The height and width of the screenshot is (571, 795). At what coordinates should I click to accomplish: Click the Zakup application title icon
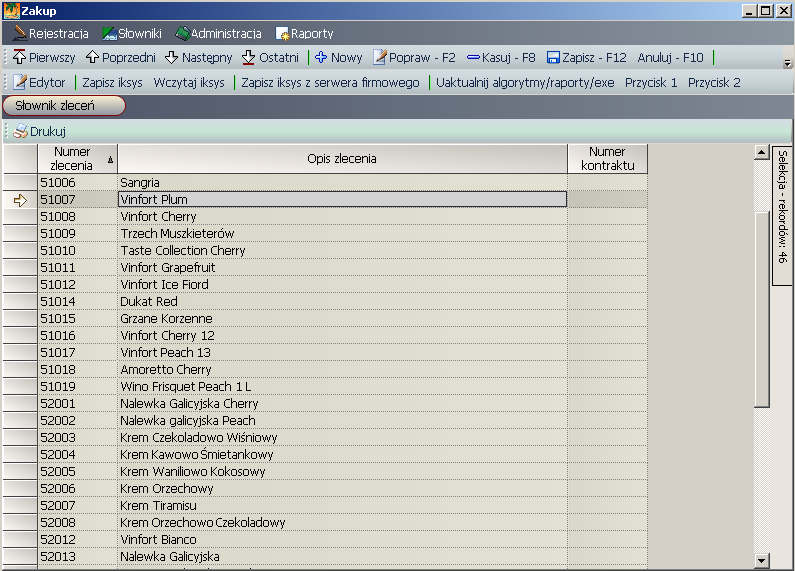click(12, 11)
